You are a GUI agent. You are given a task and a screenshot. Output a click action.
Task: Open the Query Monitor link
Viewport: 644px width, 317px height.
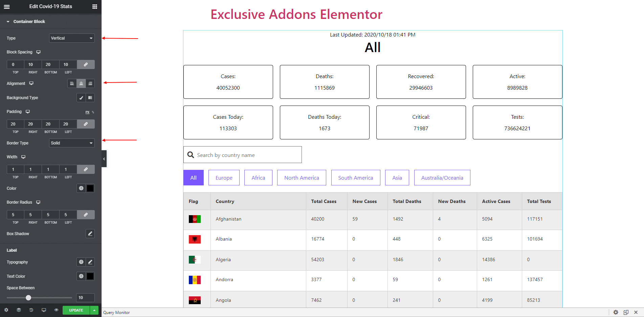coord(116,313)
